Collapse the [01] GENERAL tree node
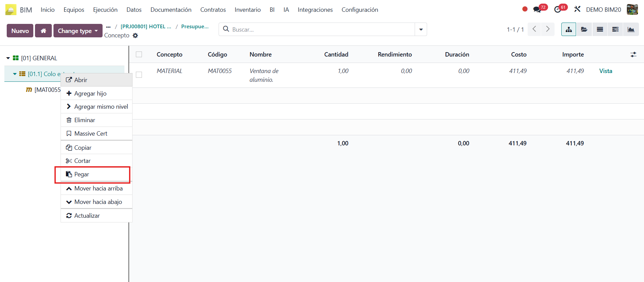Image resolution: width=644 pixels, height=282 pixels. point(8,58)
